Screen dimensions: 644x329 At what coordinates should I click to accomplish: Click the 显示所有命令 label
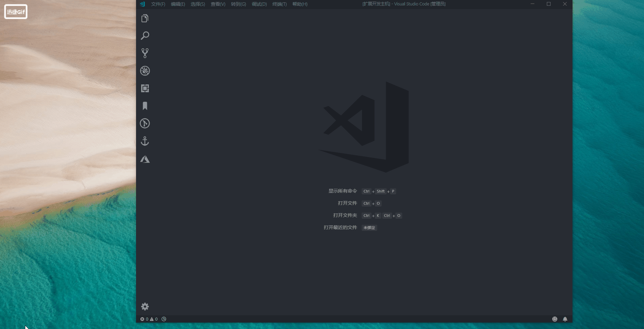(x=343, y=191)
